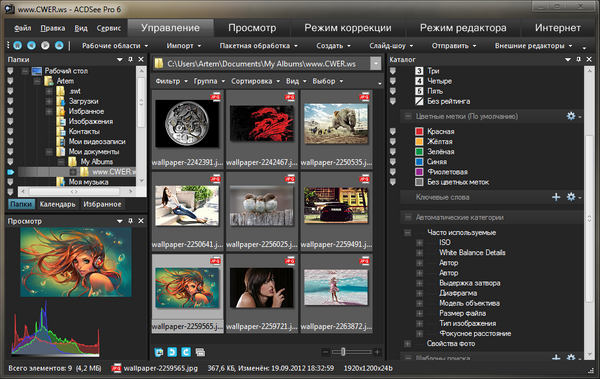Pin the Просмотр panel
Screen dimensions: 600x379
tap(130, 221)
